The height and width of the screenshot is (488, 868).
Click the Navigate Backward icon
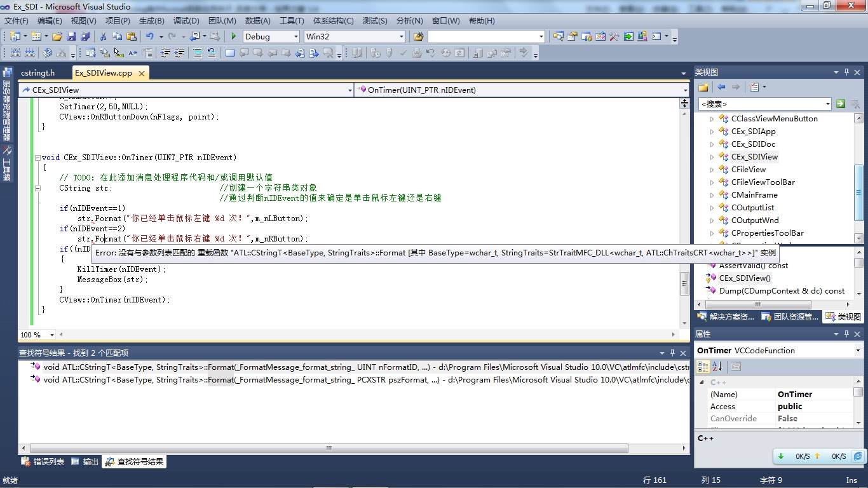pyautogui.click(x=194, y=36)
